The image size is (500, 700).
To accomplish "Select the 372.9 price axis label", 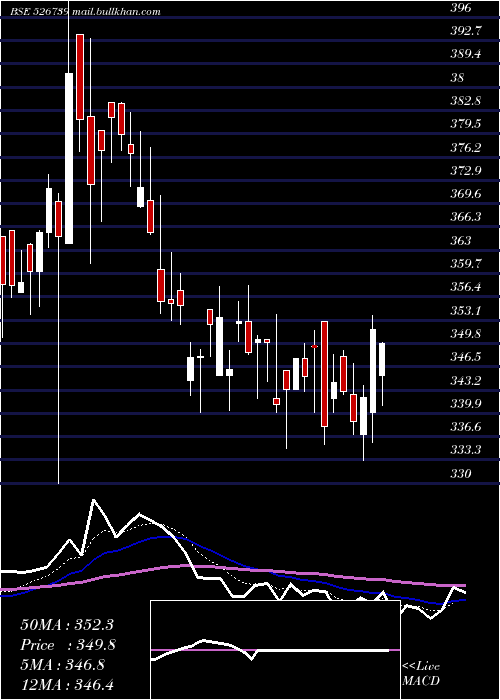I will (x=466, y=171).
